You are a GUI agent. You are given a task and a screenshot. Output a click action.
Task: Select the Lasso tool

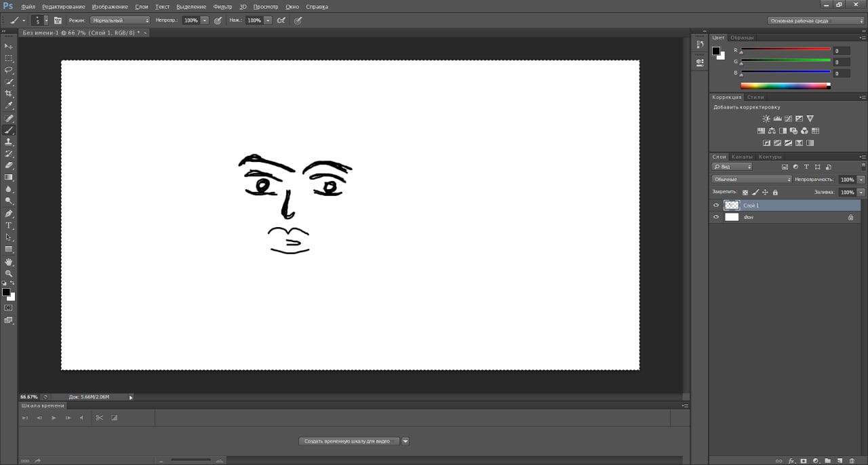(x=9, y=70)
